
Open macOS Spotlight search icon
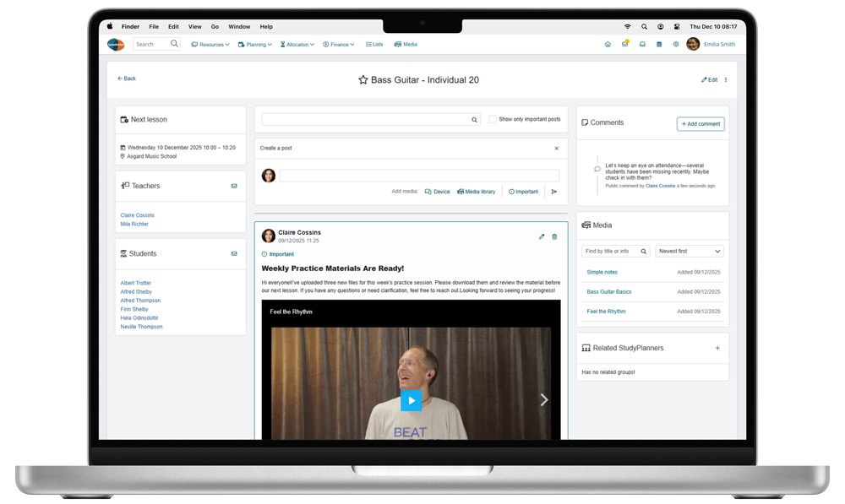644,26
